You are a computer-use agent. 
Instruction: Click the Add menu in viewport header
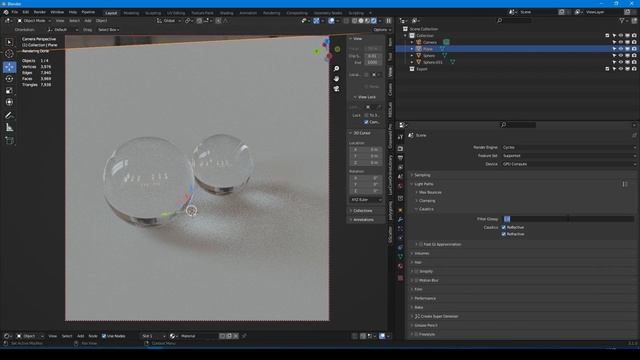(88, 20)
